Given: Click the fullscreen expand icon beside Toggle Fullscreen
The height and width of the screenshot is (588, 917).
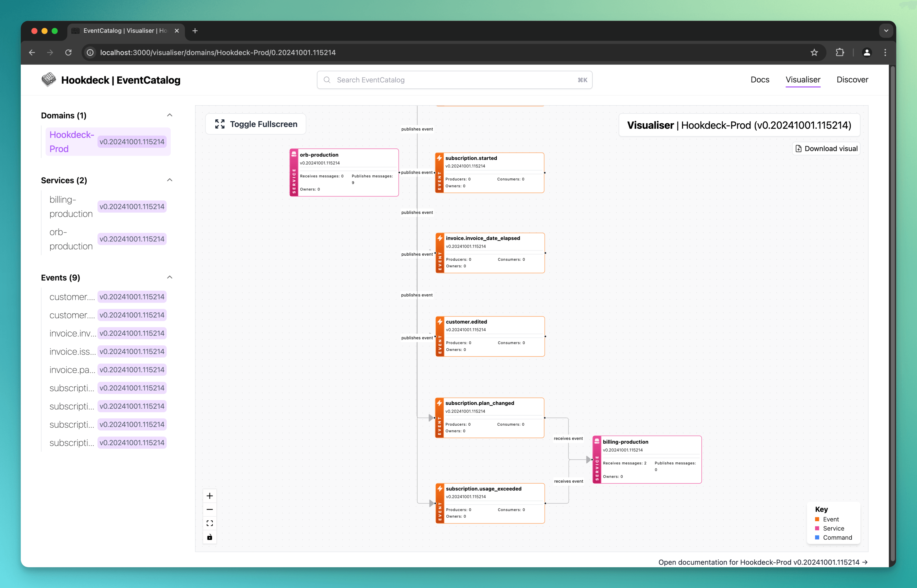Looking at the screenshot, I should pyautogui.click(x=219, y=124).
